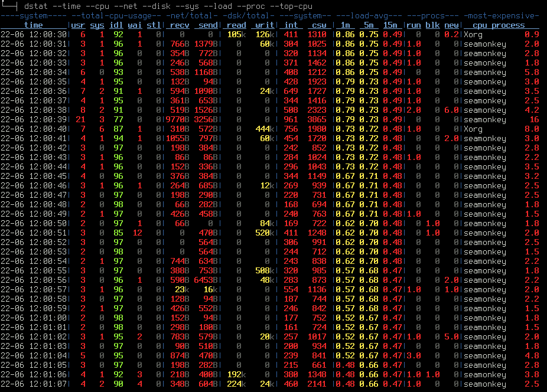
Task: Select the 'total-cpu-usage' group header
Action: coord(116,16)
